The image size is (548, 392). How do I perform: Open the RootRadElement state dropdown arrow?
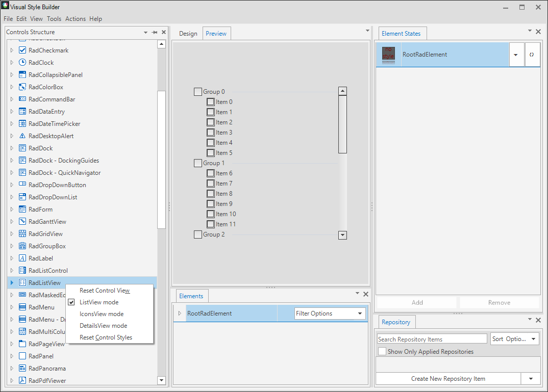tap(516, 55)
